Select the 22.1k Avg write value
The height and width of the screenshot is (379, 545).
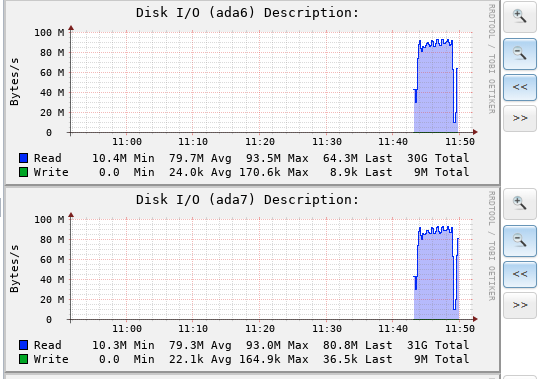click(200, 360)
